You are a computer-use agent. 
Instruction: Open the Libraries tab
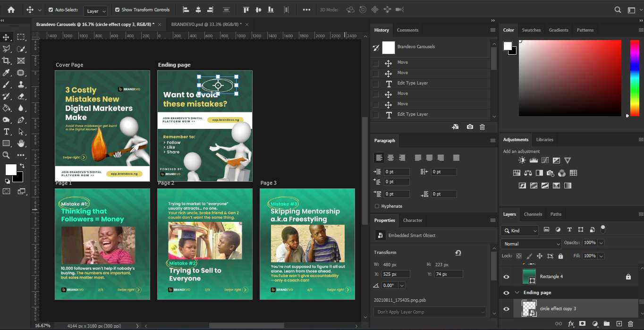coord(544,140)
